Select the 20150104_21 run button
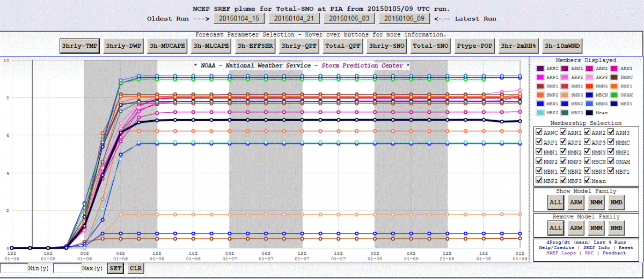The image size is (644, 279). (294, 18)
